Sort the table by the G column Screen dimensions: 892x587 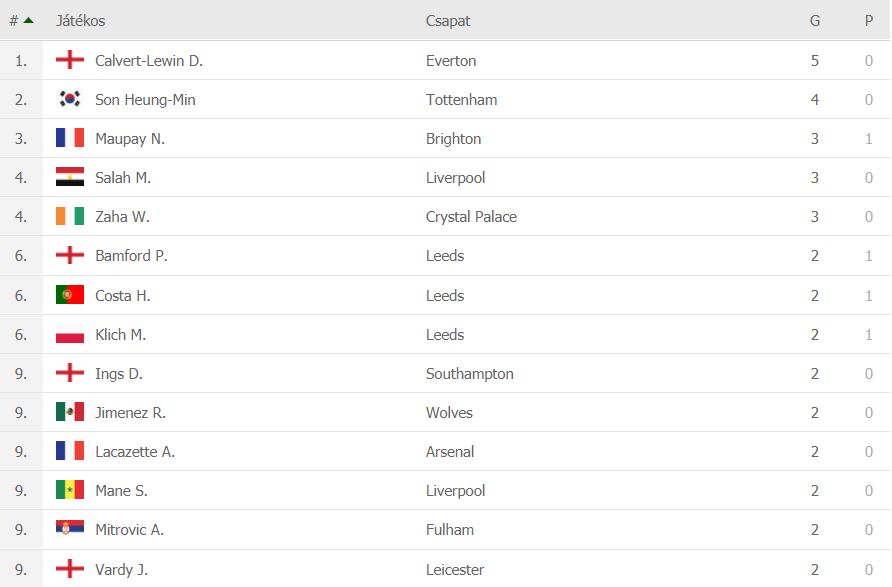[815, 20]
